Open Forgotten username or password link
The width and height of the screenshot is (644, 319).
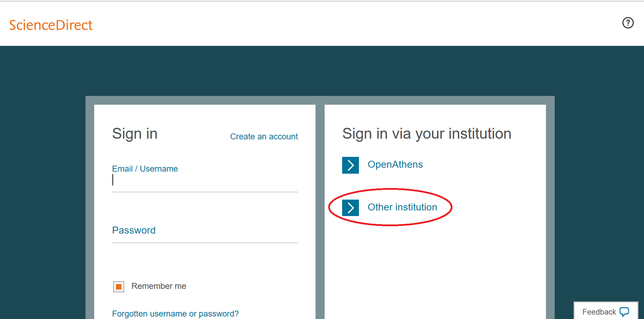pos(175,314)
